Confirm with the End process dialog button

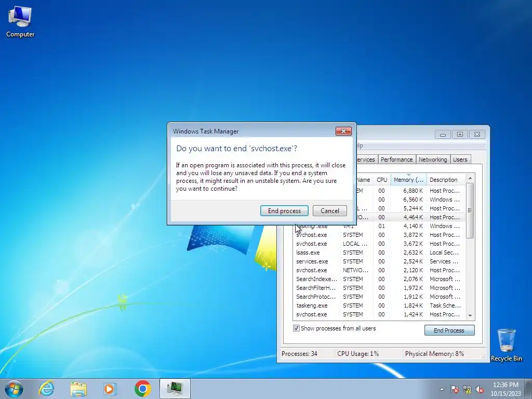click(284, 211)
